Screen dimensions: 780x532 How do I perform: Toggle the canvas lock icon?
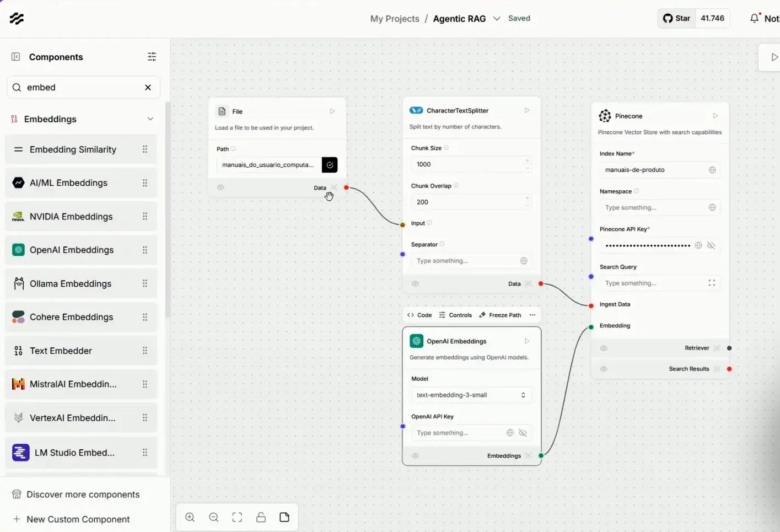[x=261, y=517]
